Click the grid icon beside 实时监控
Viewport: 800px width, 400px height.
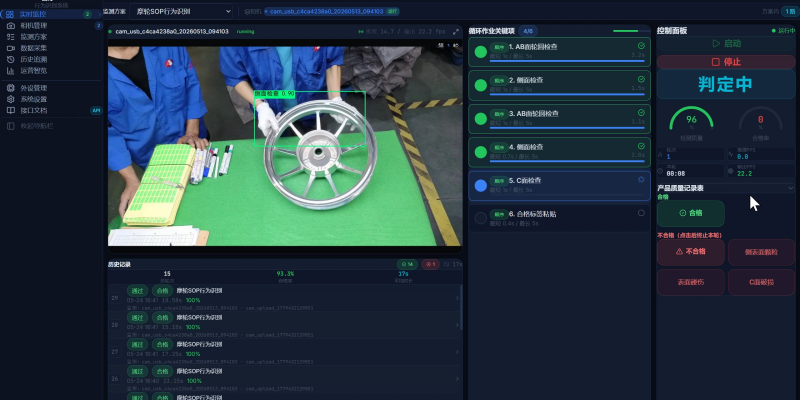point(10,14)
